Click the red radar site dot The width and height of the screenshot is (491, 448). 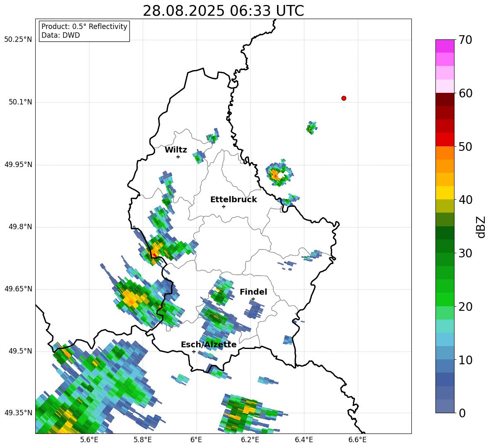[344, 98]
